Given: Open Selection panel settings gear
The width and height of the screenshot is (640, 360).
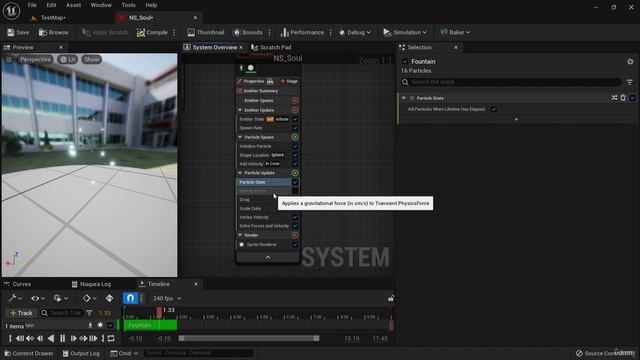Looking at the screenshot, I should point(630,62).
